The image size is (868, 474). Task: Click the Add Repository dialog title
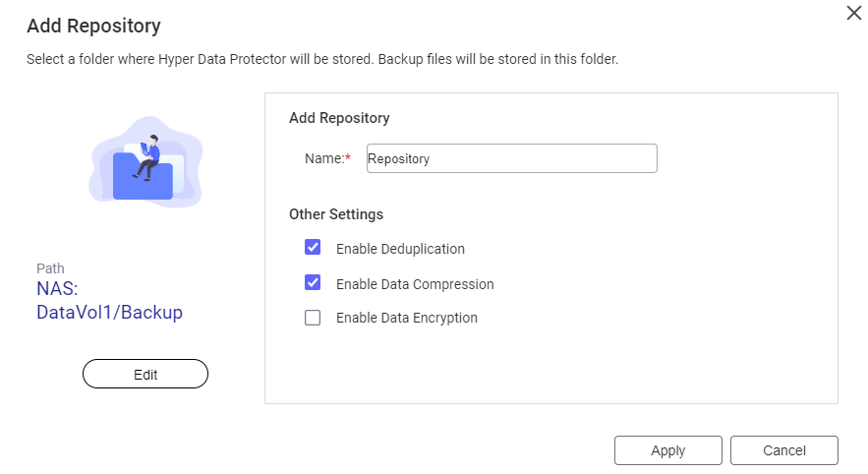click(94, 26)
